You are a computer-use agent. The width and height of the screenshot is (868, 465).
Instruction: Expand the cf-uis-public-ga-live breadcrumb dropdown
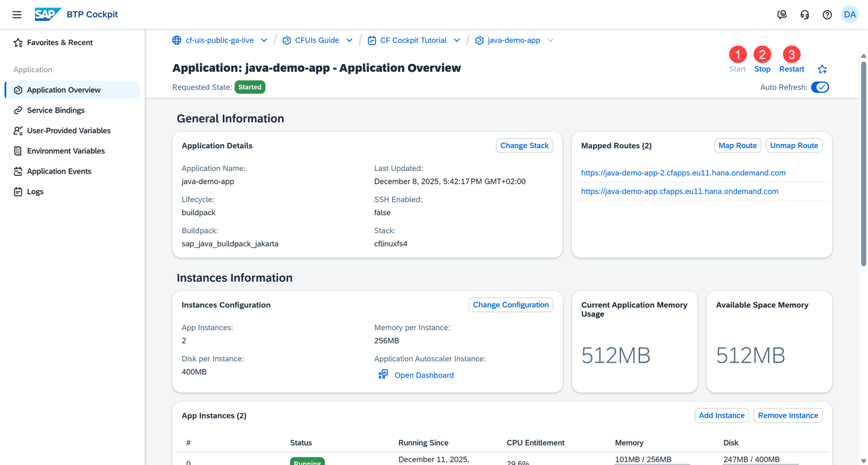click(x=264, y=40)
